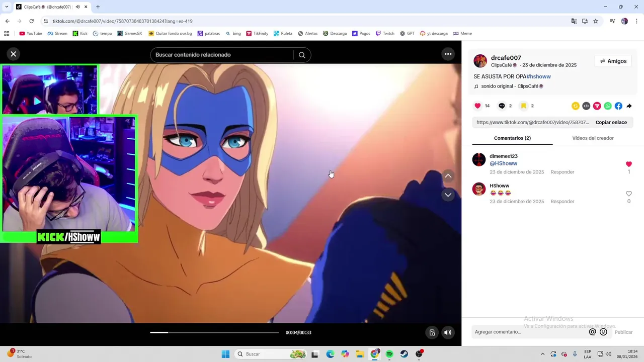Image resolution: width=644 pixels, height=362 pixels.
Task: Click the search magnifier icon in video search bar
Action: click(x=302, y=55)
